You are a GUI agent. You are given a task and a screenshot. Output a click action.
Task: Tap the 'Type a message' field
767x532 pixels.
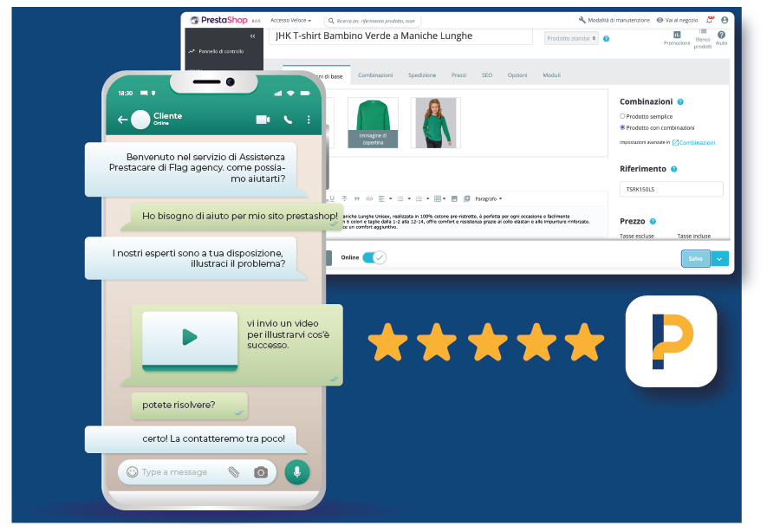(x=174, y=472)
